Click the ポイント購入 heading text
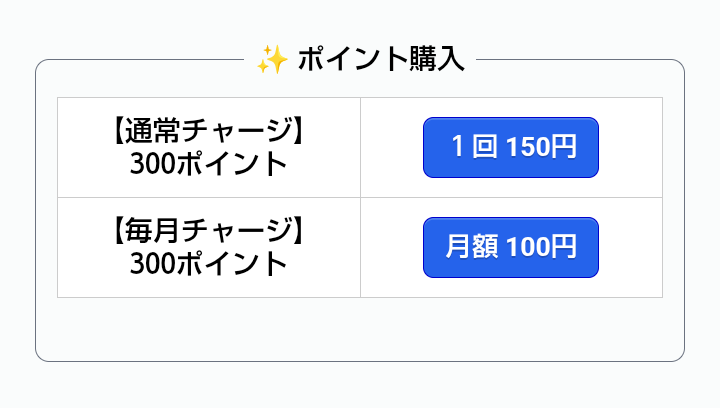The image size is (720, 408). (381, 60)
